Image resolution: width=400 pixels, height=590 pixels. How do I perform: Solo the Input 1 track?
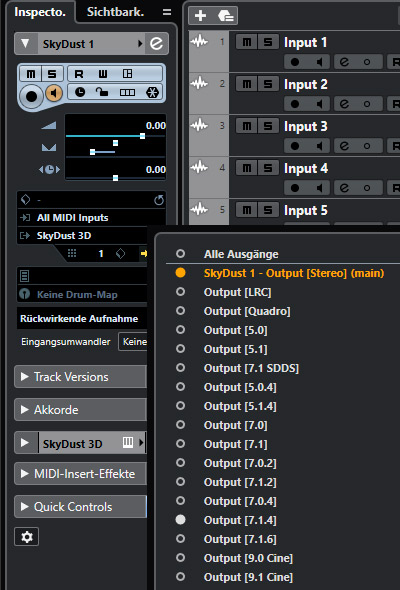(x=268, y=42)
